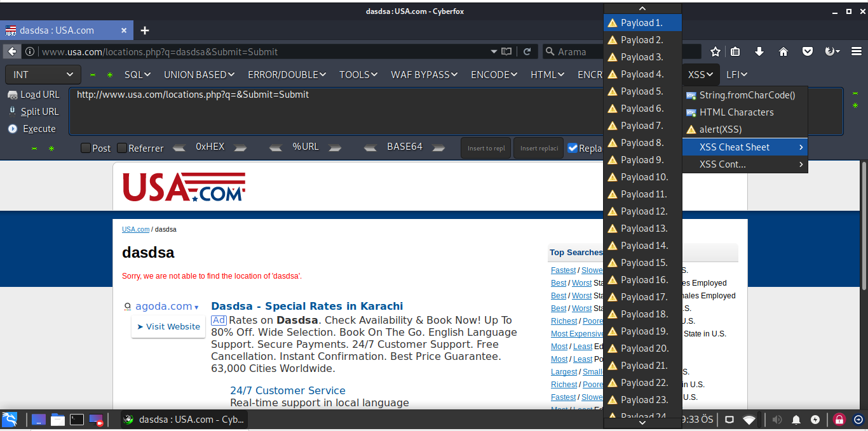This screenshot has width=868, height=431.
Task: Click the bookmark star icon
Action: pos(715,52)
